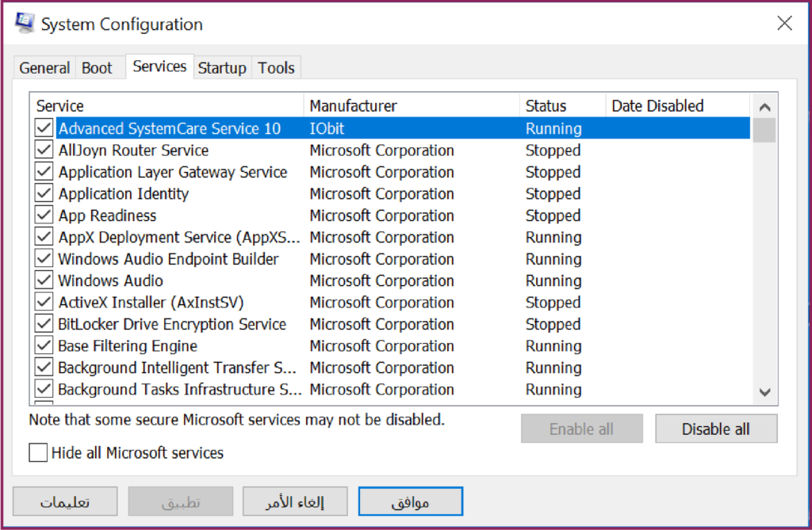Sort by the Manufacturer column header

pos(412,105)
